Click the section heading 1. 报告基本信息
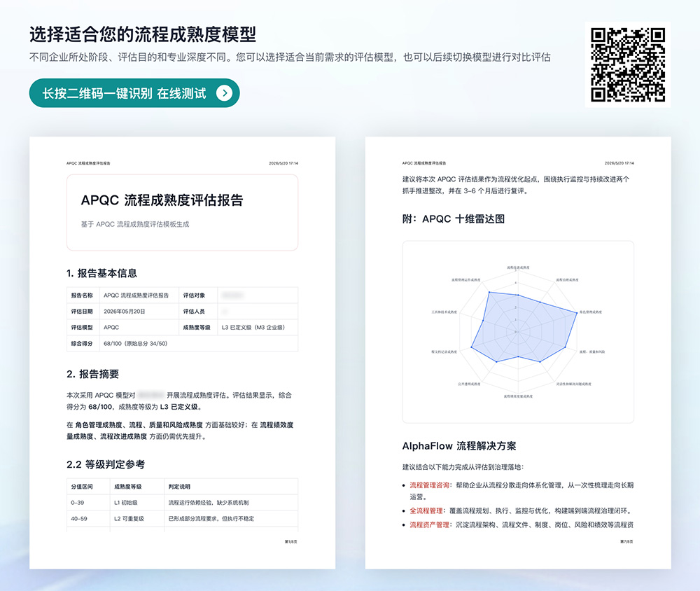 coord(101,273)
